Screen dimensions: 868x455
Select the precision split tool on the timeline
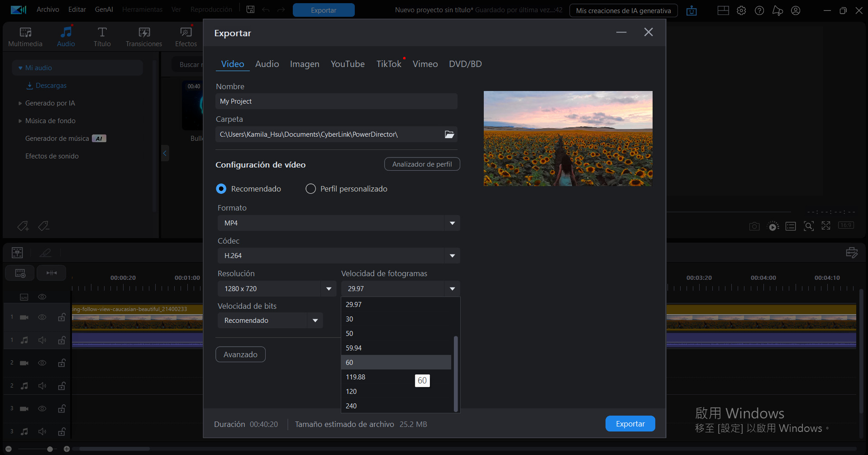coord(51,273)
